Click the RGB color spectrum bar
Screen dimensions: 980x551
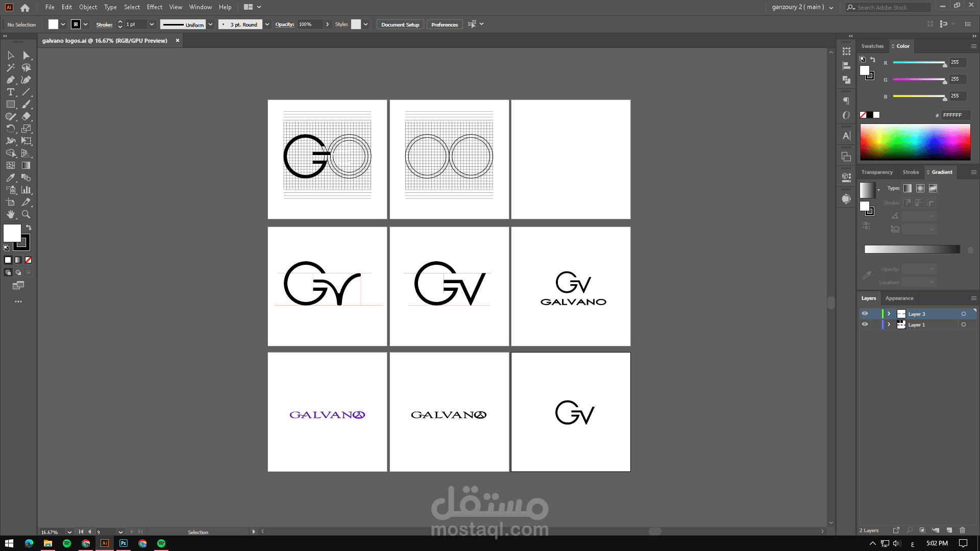click(915, 142)
